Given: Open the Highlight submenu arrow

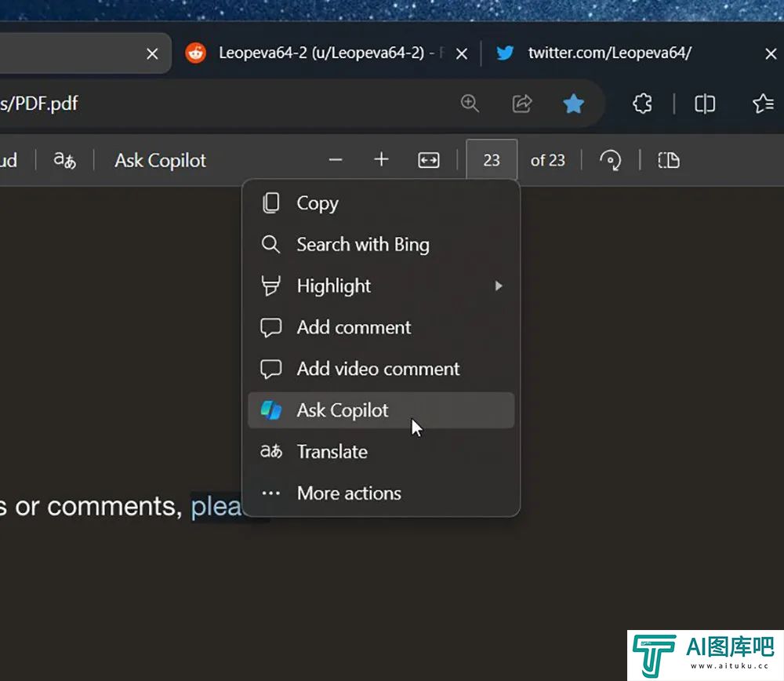Looking at the screenshot, I should click(x=498, y=286).
